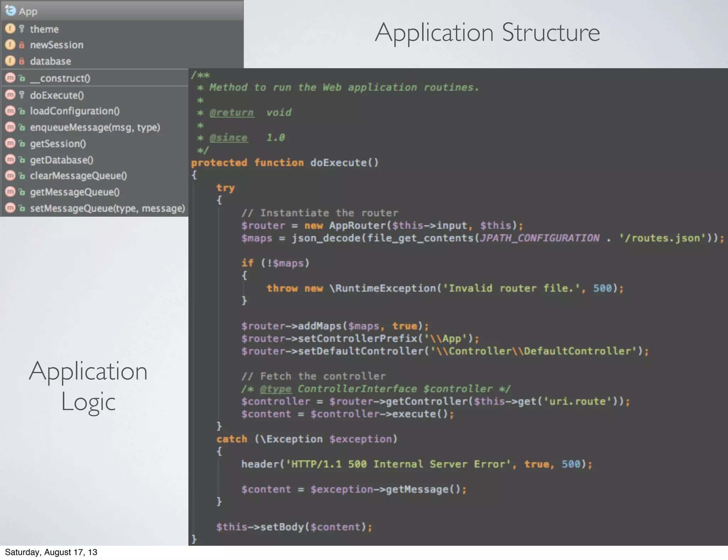Screen dimensions: 728x560
Task: Select enqueueMessage(msg, type) method entry
Action: click(x=95, y=127)
